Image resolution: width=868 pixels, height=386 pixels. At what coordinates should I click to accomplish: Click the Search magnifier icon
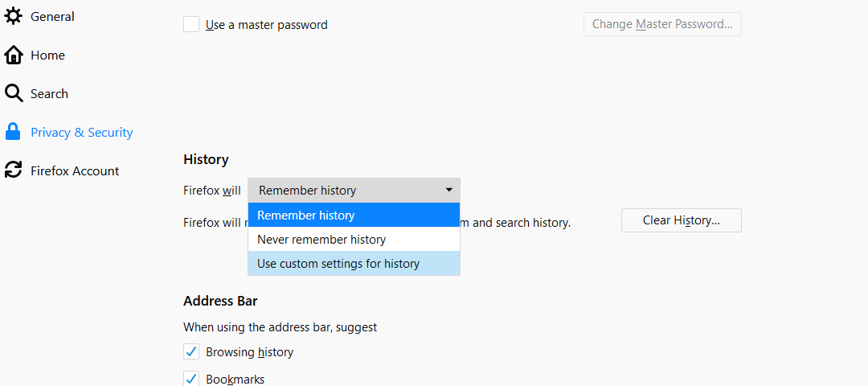tap(14, 93)
